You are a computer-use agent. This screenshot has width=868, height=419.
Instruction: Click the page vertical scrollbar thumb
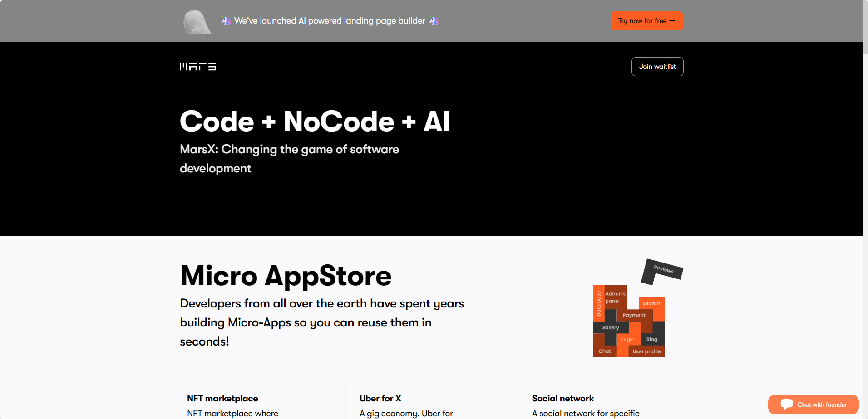(866, 27)
